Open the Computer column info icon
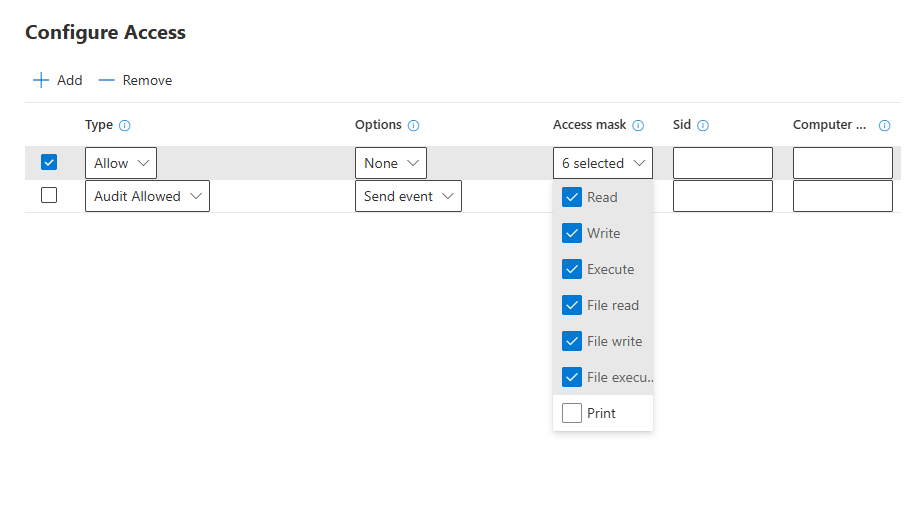Screen dimensions: 912x509 pos(884,125)
